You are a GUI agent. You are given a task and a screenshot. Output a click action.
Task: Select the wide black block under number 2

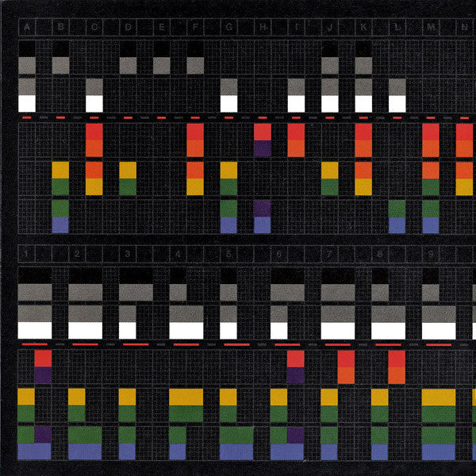(86, 276)
